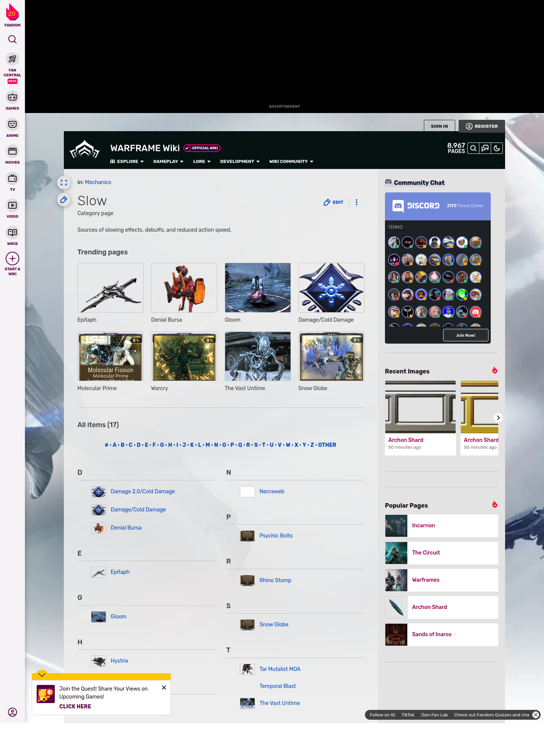Click CLICK HERE in the survey popup
Screen dimensions: 544x756
coord(75,706)
